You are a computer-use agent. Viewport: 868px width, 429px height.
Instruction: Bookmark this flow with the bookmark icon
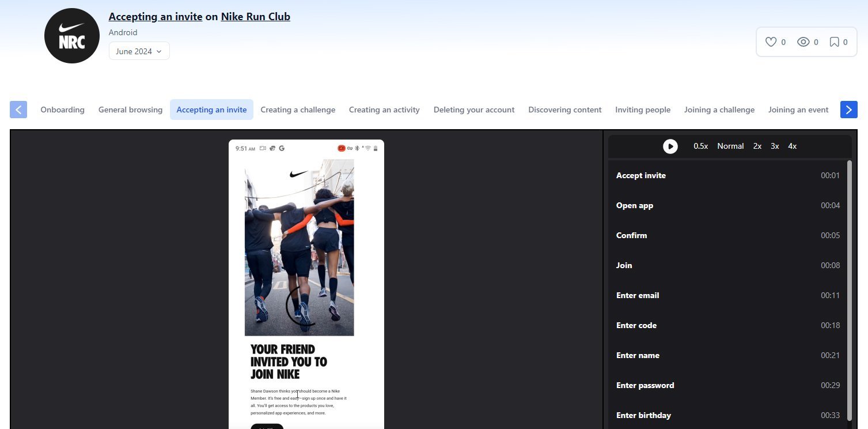click(x=834, y=42)
